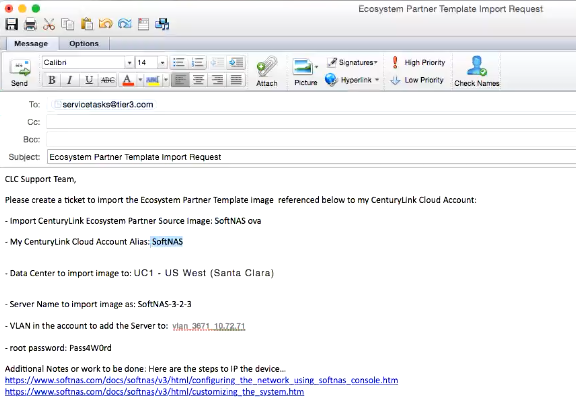Open customizing_the_system.htm link
The width and height of the screenshot is (576, 413).
click(x=154, y=392)
